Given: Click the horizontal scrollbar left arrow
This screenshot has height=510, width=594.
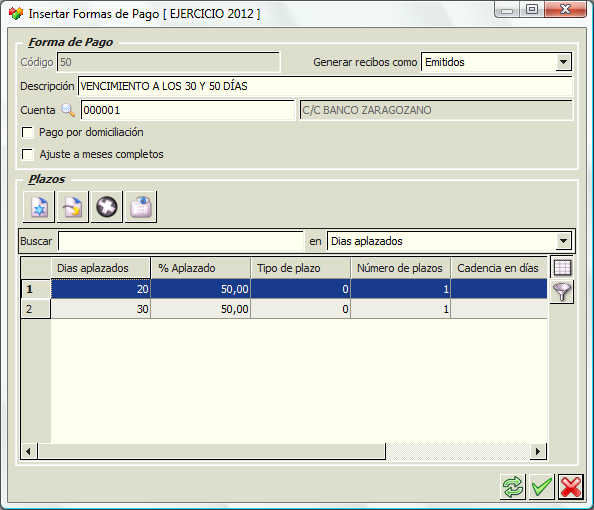Looking at the screenshot, I should click(29, 451).
